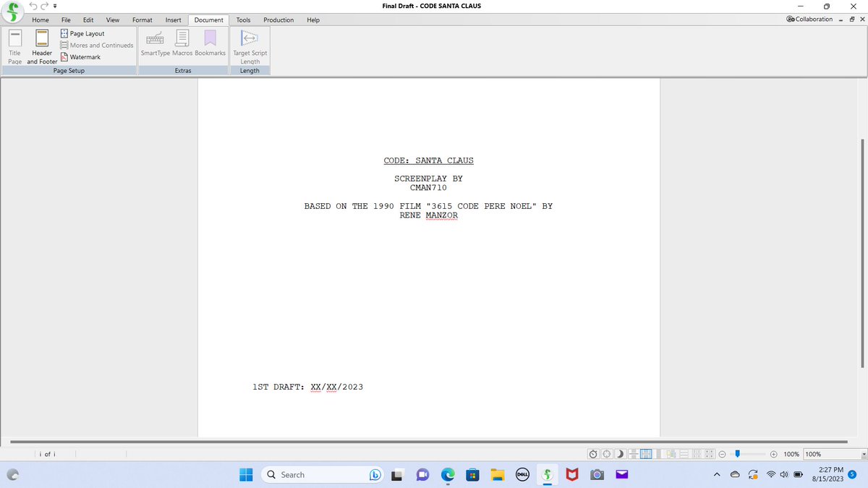The height and width of the screenshot is (488, 868).
Task: Open the zoom percentage dropdown
Action: click(864, 454)
